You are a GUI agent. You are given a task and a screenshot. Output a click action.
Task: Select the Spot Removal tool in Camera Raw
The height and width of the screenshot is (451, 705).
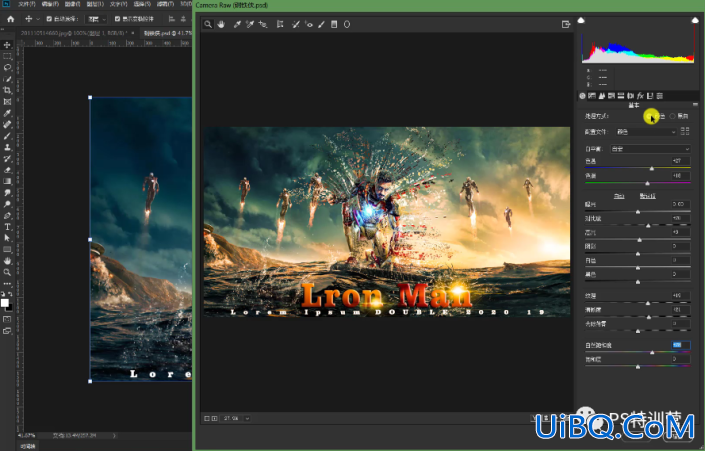(x=295, y=24)
